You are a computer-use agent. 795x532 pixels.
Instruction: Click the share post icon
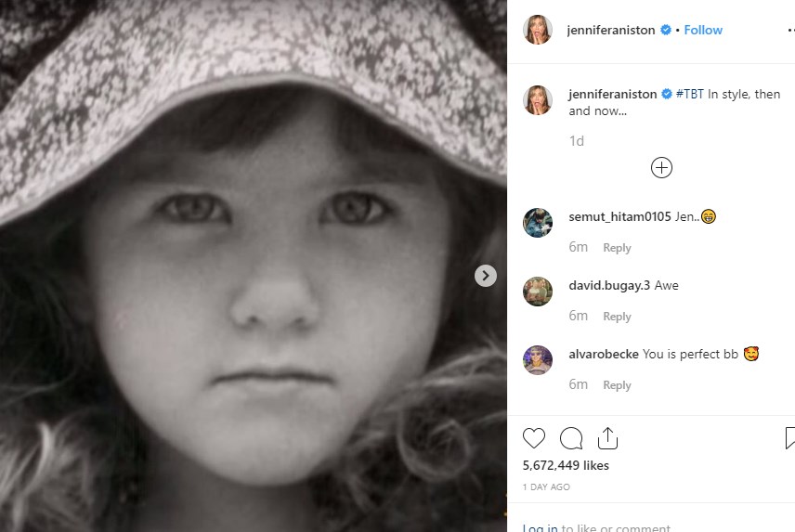607,438
